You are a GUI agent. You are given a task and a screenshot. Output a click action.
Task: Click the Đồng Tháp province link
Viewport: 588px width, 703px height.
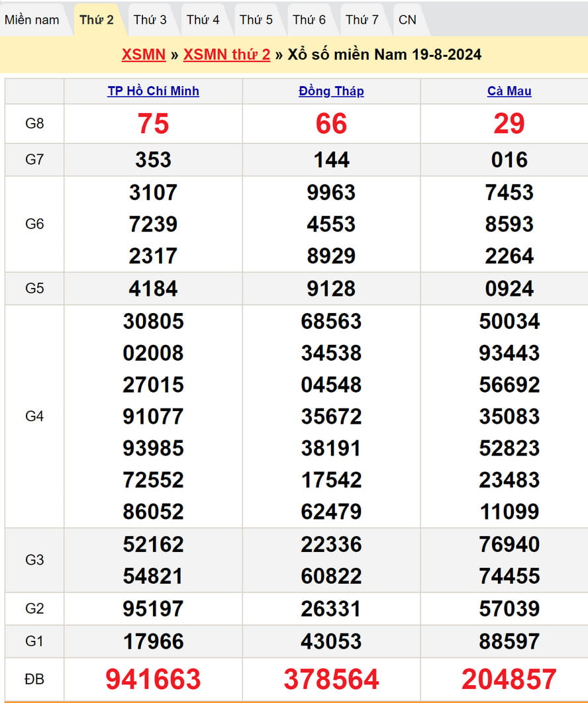[331, 91]
